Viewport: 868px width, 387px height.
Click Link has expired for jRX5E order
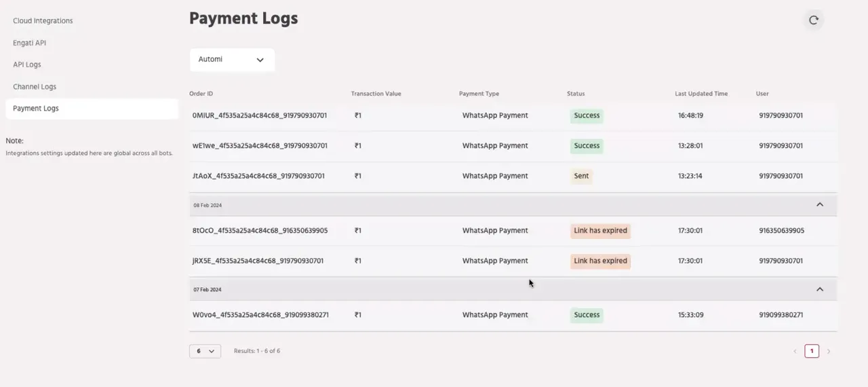tap(600, 261)
